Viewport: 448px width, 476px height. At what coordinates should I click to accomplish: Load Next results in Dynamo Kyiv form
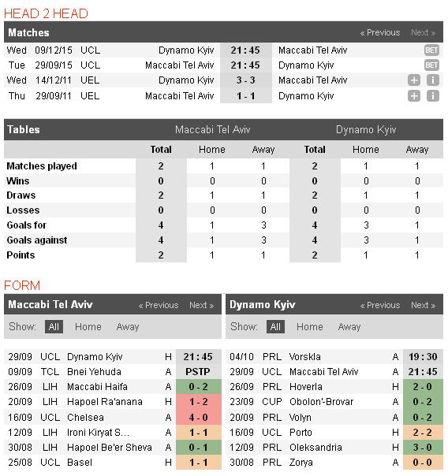[x=423, y=305]
